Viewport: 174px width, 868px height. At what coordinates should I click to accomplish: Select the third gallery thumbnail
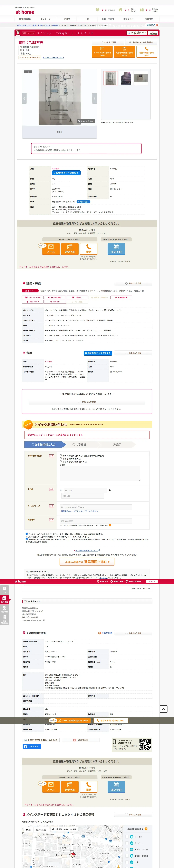pos(141,78)
